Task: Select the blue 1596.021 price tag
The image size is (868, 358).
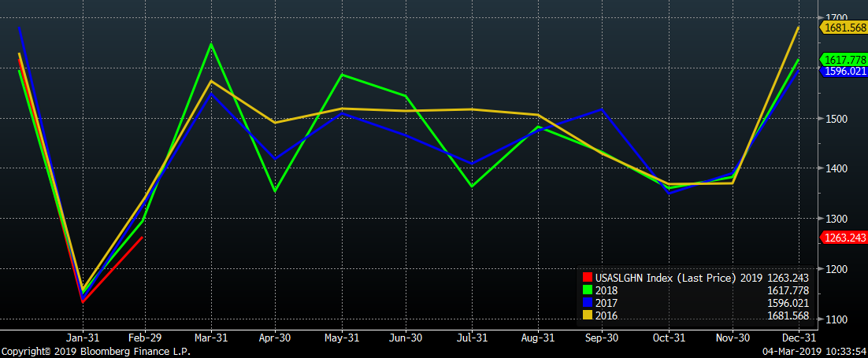Action: pos(844,71)
